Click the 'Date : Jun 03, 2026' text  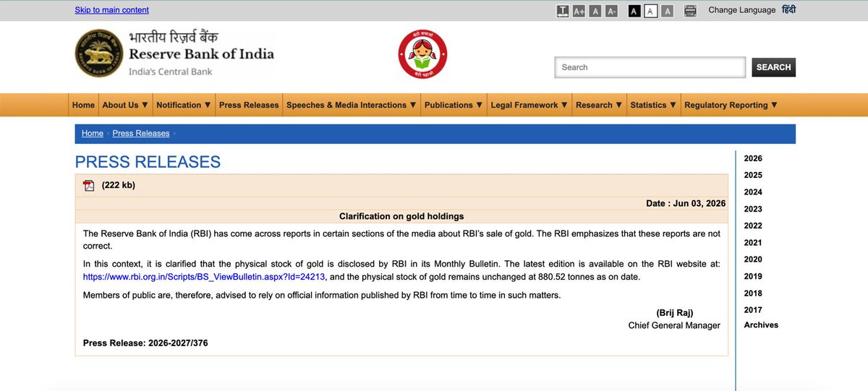pyautogui.click(x=686, y=204)
